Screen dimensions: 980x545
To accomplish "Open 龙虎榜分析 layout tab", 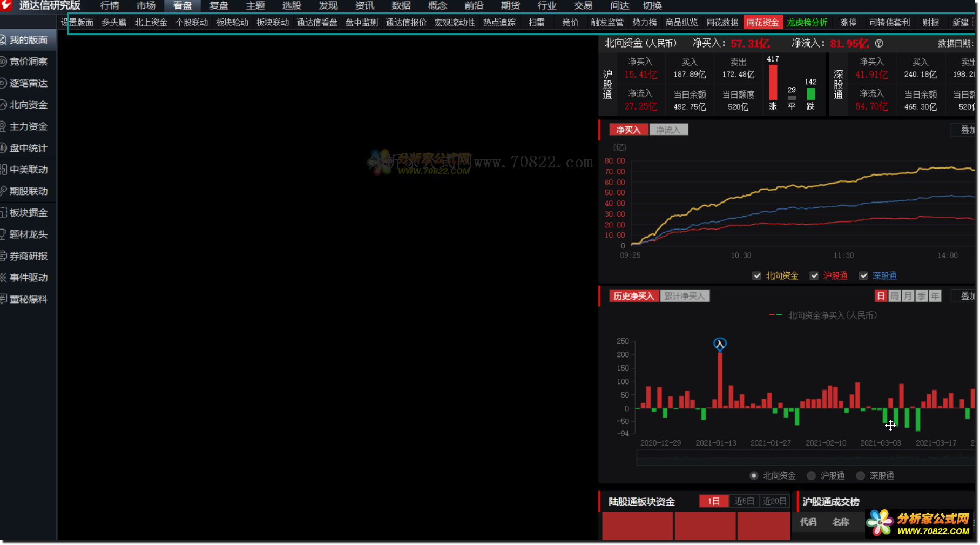I will click(807, 23).
